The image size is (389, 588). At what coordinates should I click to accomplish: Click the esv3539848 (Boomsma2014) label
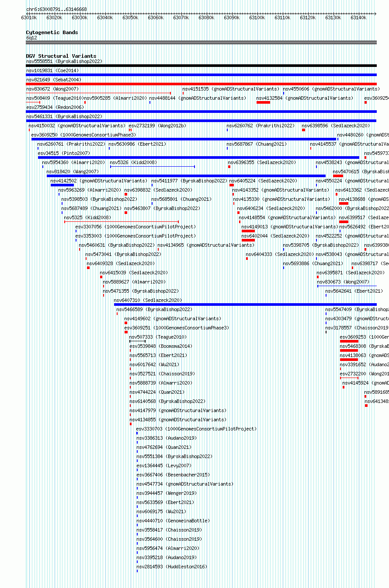pos(161,346)
